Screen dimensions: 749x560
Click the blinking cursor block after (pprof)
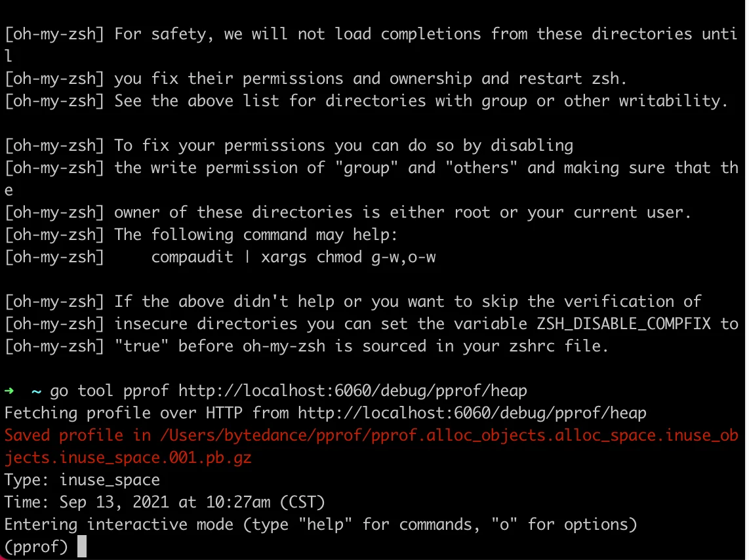(82, 546)
